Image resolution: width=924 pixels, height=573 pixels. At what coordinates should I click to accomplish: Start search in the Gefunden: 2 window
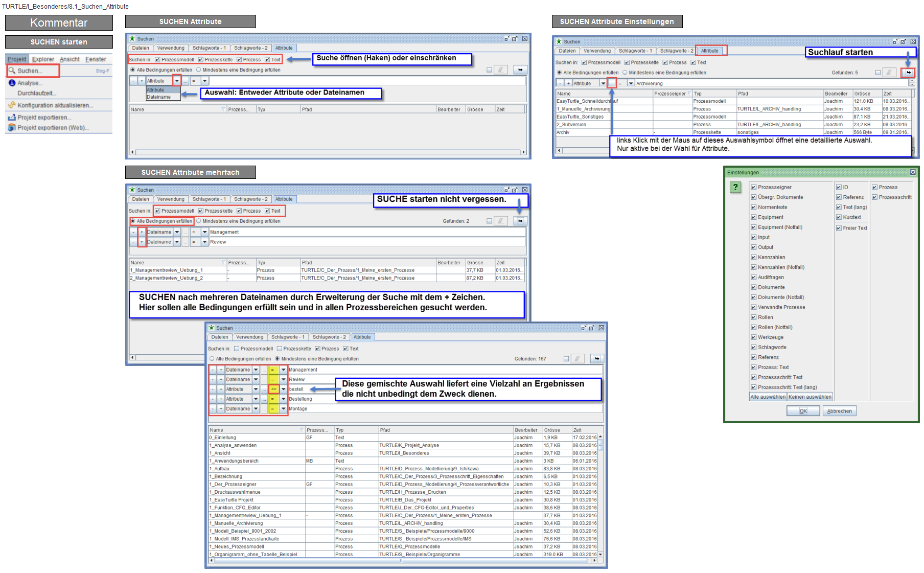click(x=520, y=221)
